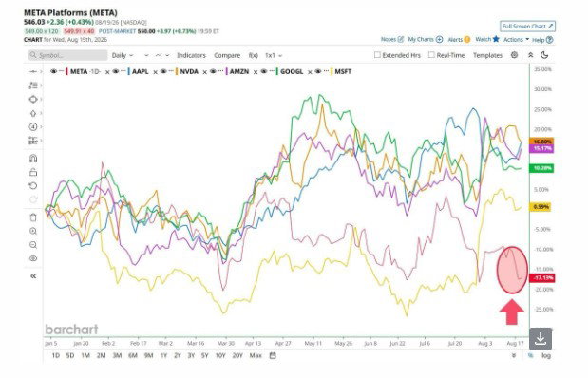Image resolution: width=588 pixels, height=378 pixels.
Task: Switch to dark mode moon icon
Action: tap(544, 55)
